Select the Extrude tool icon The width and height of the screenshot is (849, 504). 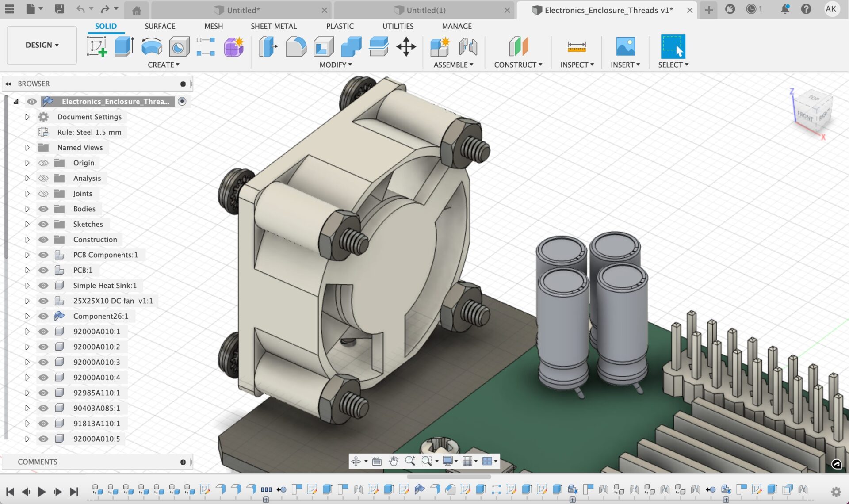click(x=124, y=46)
